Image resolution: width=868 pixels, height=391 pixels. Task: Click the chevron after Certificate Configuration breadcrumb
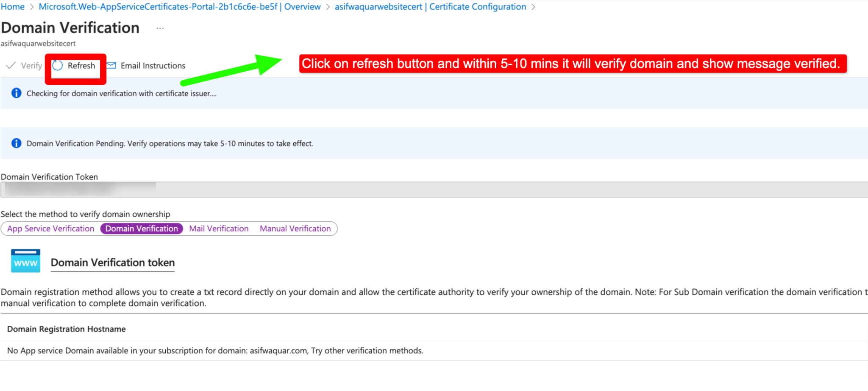tap(533, 7)
